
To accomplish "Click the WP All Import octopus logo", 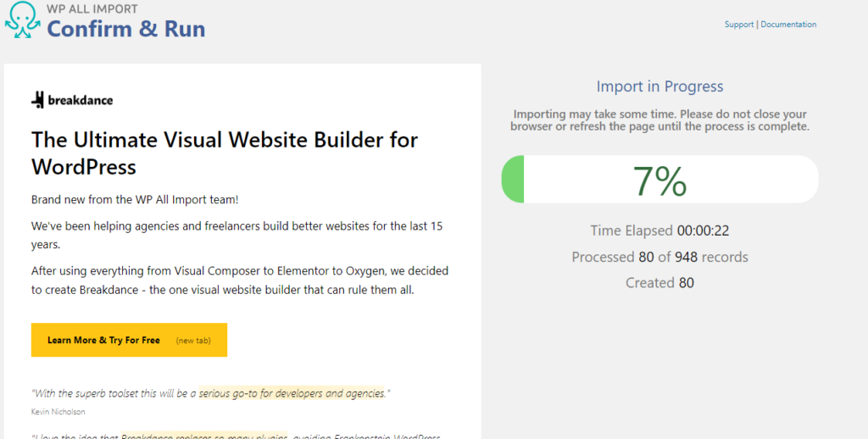I will pos(23,20).
